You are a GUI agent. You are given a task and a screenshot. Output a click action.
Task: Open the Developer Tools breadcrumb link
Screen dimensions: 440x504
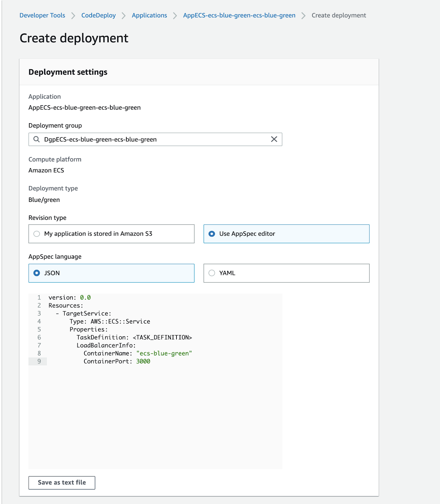coord(42,15)
